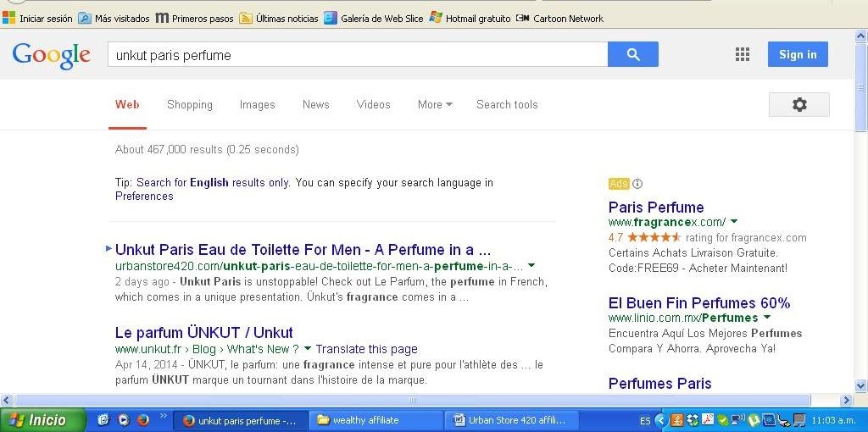Viewport: 868px width, 432px height.
Task: Open Primeros pasos bookmark
Action: click(194, 19)
